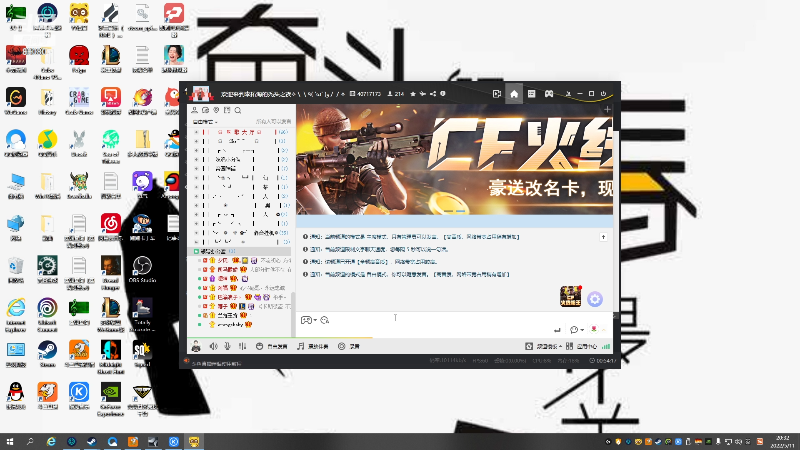The width and height of the screenshot is (800, 450).
Task: Open the OBS Studio desktop shortcut
Action: click(x=142, y=269)
